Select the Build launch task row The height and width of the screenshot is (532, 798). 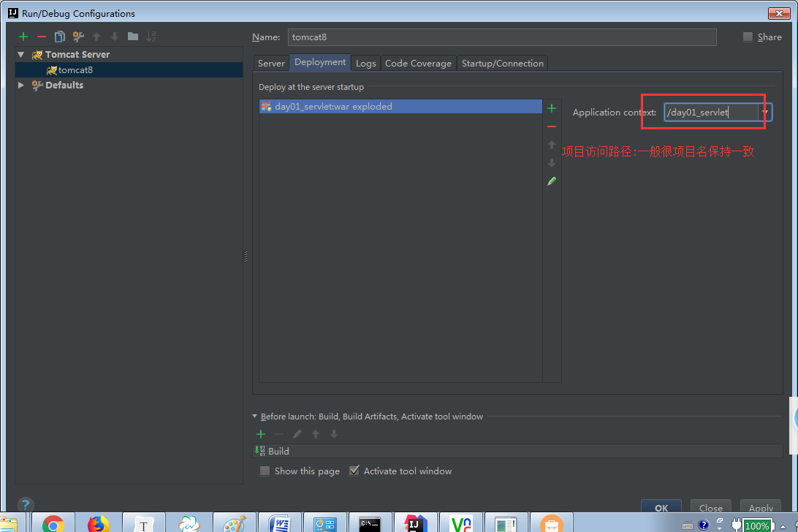(517, 451)
